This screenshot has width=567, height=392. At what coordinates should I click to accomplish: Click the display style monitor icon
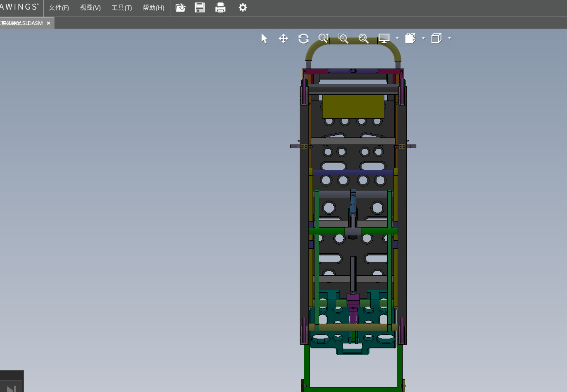tap(384, 39)
